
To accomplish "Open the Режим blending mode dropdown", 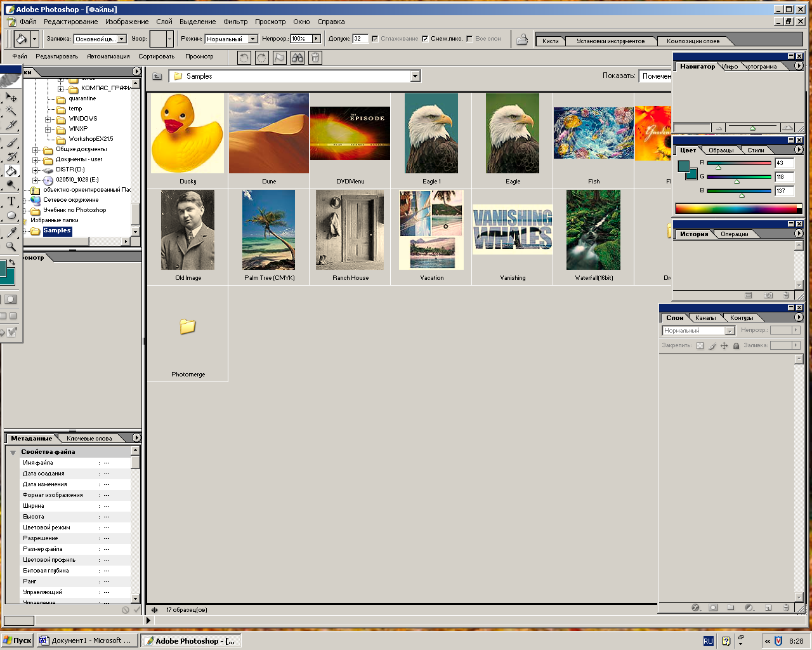I will click(252, 39).
